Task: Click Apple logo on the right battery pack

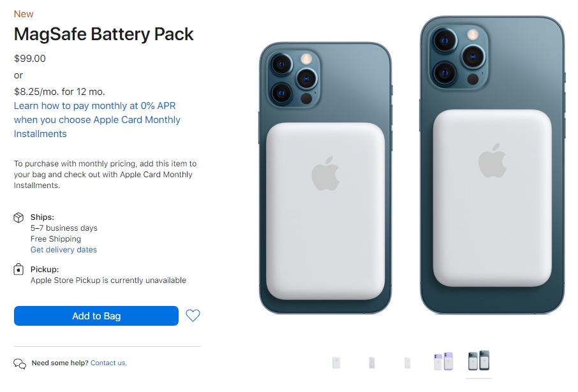Action: tap(492, 160)
